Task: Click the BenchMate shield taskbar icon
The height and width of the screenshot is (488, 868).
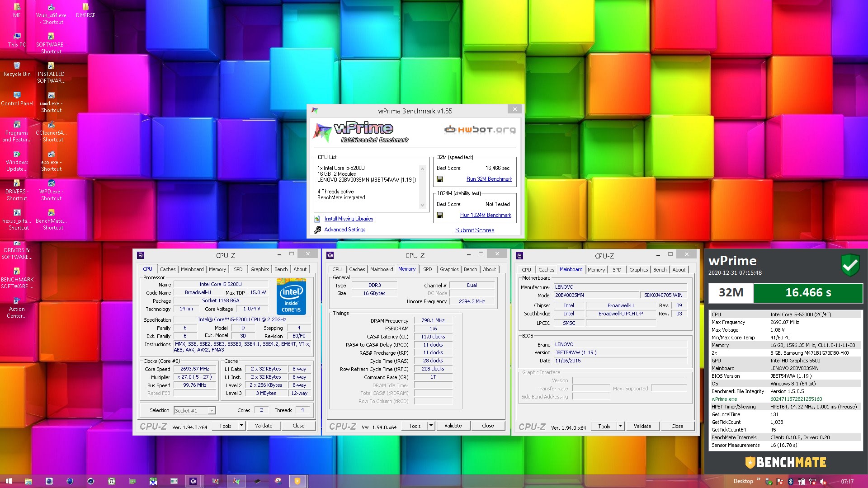Action: pos(297,481)
